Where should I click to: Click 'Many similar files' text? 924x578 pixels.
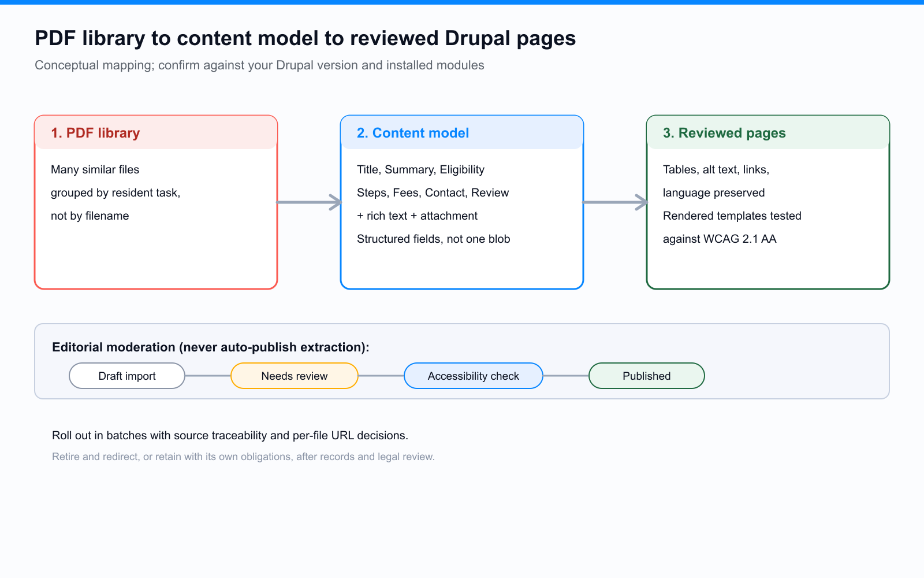pyautogui.click(x=95, y=169)
